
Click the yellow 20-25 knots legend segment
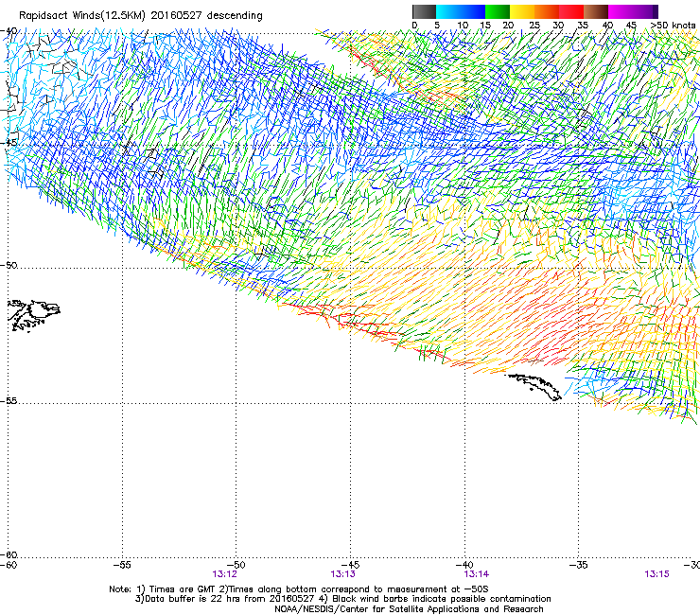522,11
